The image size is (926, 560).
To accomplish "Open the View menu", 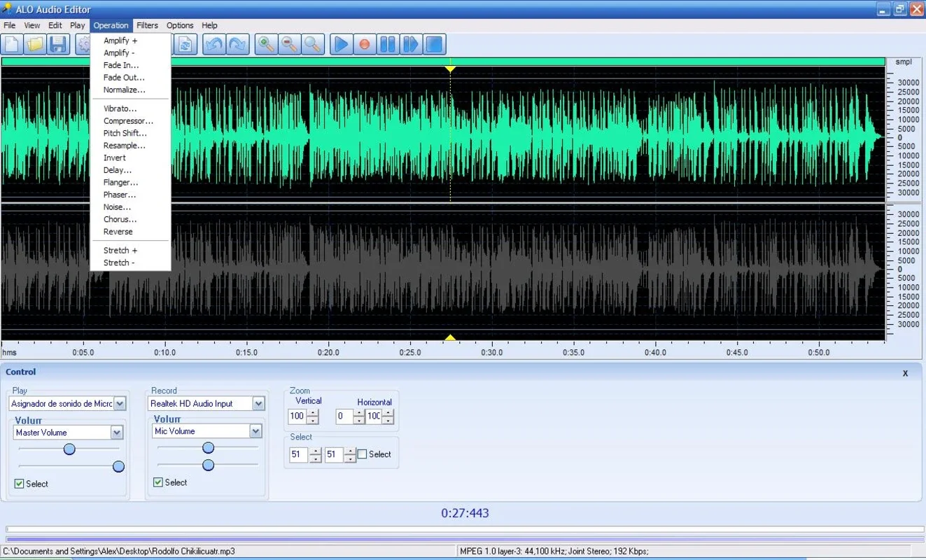I will (x=32, y=25).
